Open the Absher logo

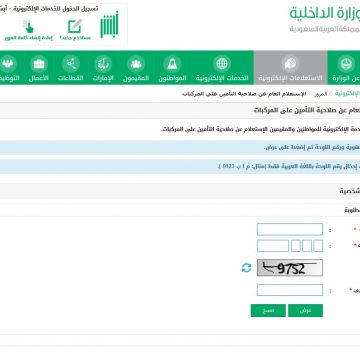[109, 25]
